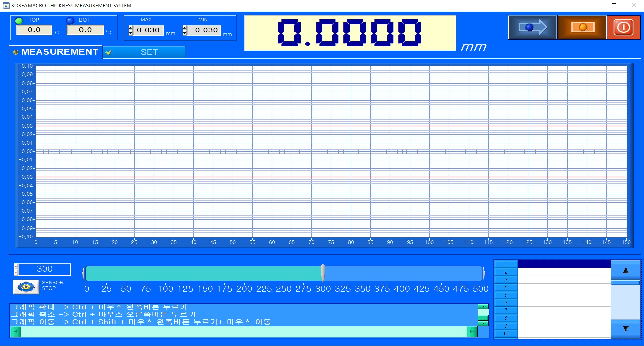
Task: Select row 10 in the results list
Action: (x=552, y=334)
